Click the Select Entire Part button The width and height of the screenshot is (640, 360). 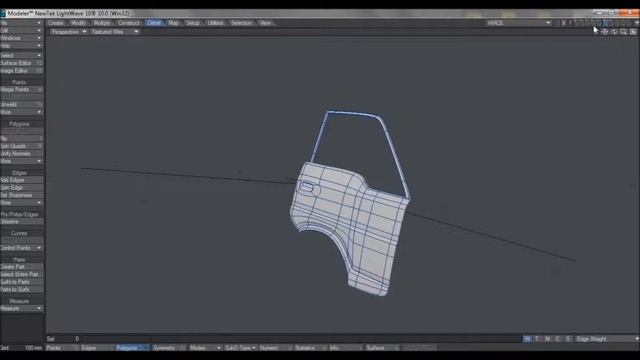(x=22, y=274)
